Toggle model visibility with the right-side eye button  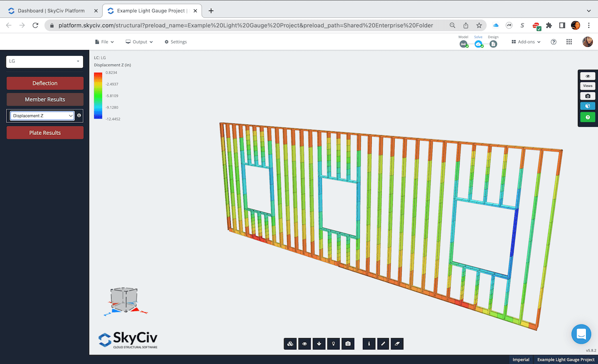click(588, 75)
